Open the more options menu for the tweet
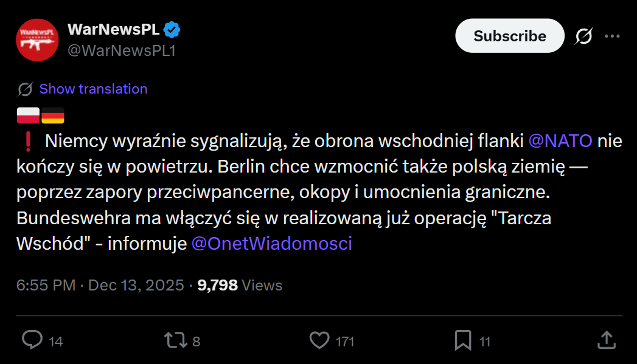637x364 pixels. click(x=612, y=36)
